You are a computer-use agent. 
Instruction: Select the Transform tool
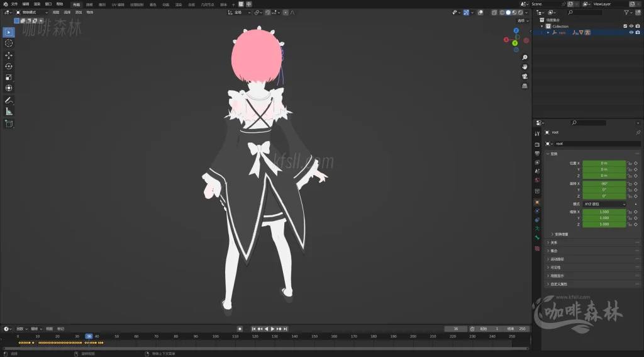coord(9,88)
